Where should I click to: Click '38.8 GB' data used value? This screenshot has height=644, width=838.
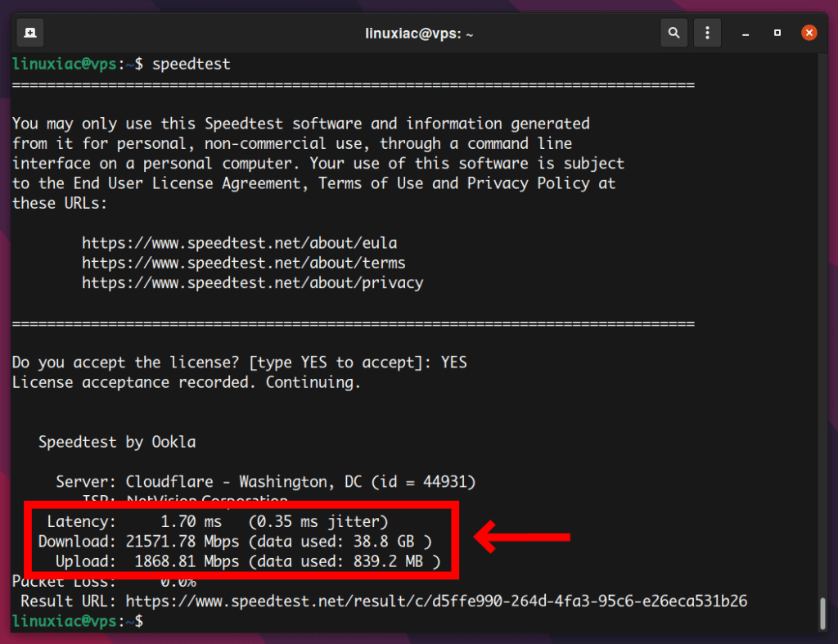click(384, 542)
